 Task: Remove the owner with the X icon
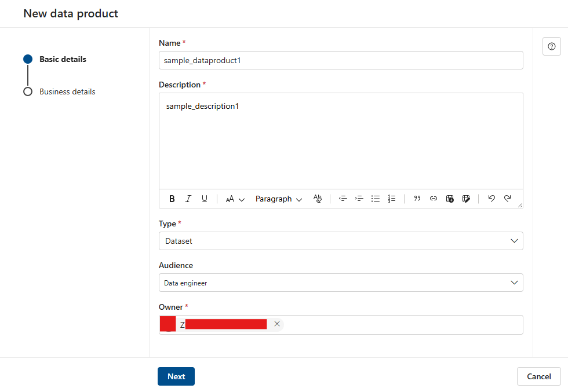(277, 324)
